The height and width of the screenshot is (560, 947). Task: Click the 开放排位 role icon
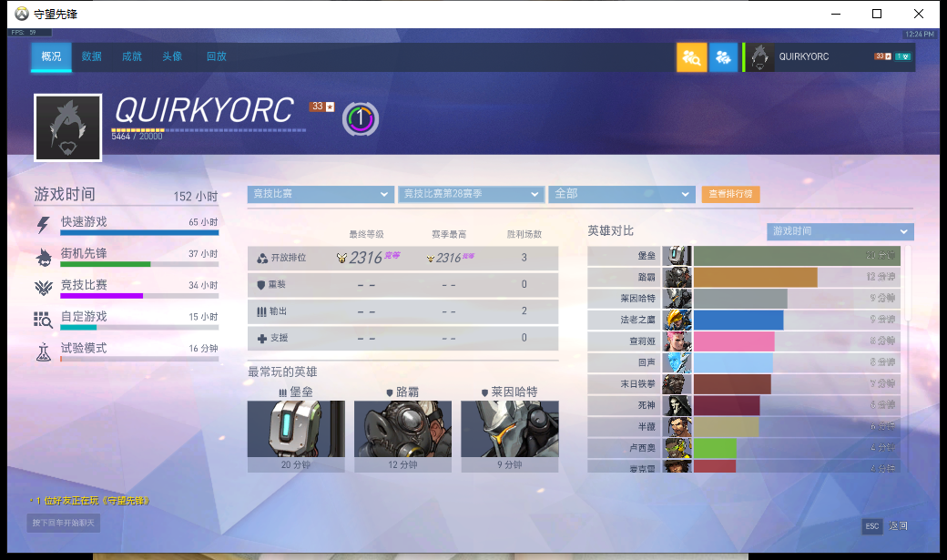[262, 258]
